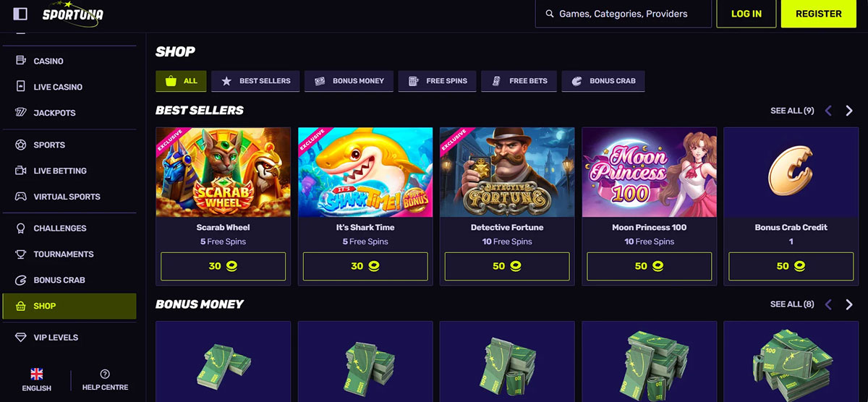
Task: Open the English language selector
Action: coord(36,380)
